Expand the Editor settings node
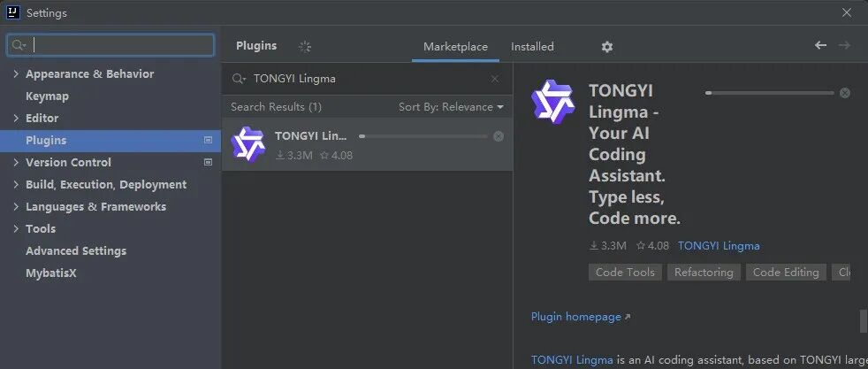The image size is (868, 369). [16, 118]
